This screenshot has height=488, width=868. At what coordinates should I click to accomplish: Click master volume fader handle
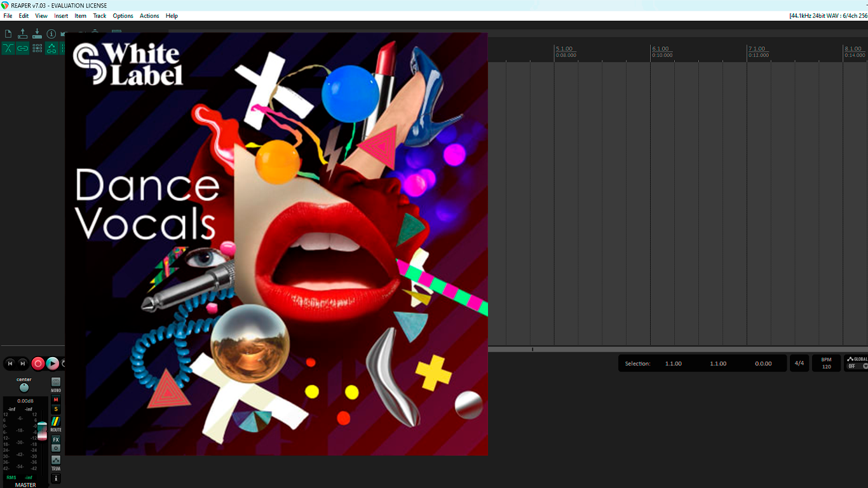42,431
